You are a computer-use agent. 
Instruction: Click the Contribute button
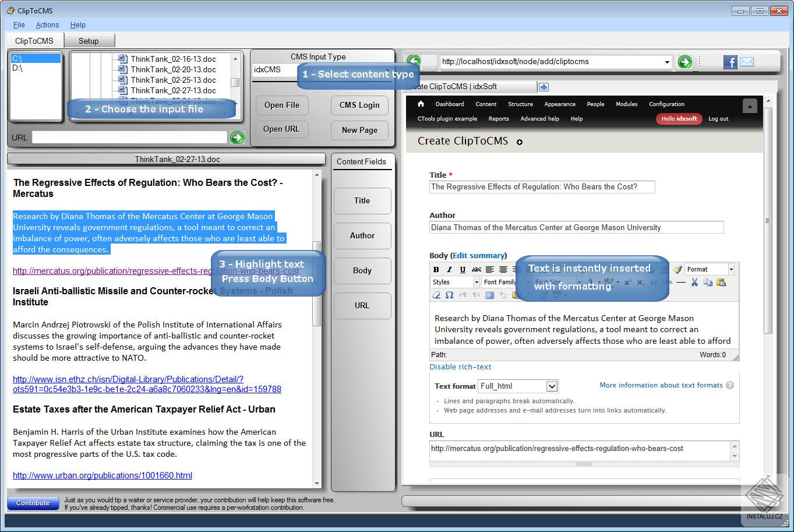33,503
